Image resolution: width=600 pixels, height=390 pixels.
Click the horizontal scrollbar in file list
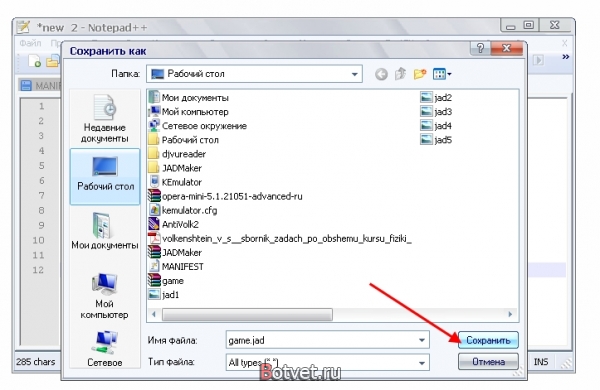click(247, 314)
